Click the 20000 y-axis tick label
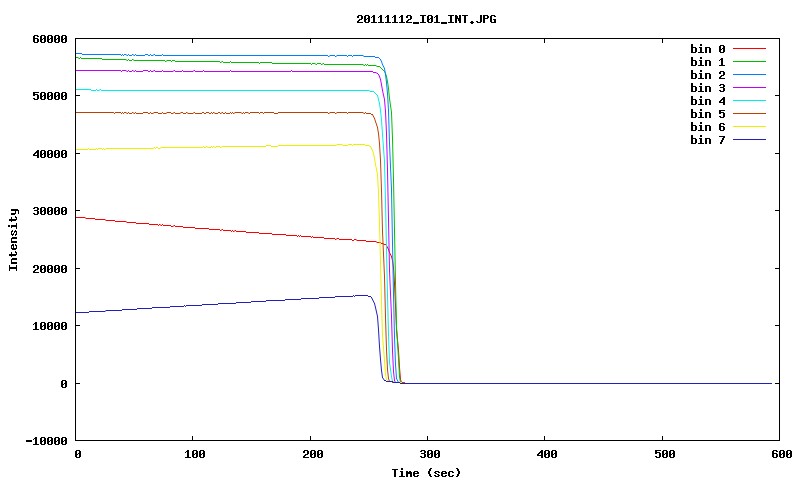 click(49, 269)
